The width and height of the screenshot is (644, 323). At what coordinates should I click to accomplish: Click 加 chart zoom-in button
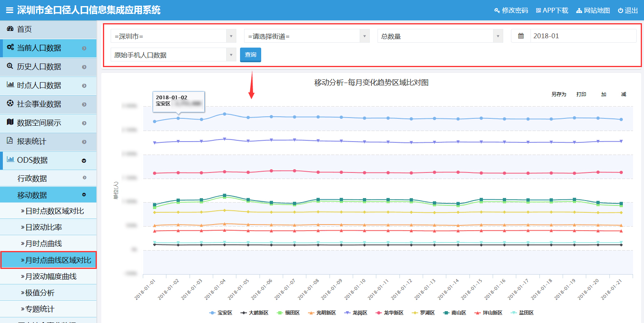tap(604, 94)
